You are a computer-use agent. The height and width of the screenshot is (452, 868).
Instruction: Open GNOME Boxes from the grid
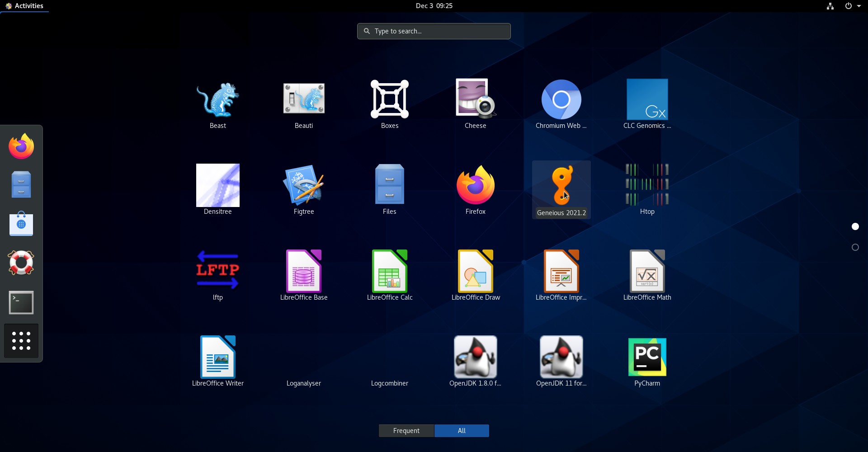[x=389, y=104]
